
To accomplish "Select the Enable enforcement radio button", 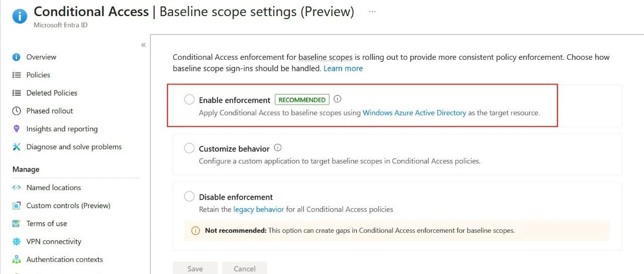I will (x=189, y=100).
